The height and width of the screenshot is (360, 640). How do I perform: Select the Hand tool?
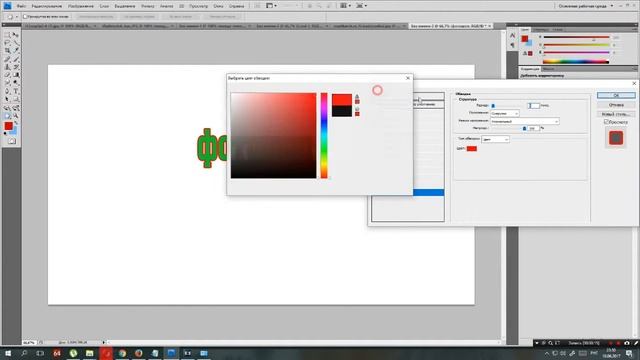[x=7, y=116]
